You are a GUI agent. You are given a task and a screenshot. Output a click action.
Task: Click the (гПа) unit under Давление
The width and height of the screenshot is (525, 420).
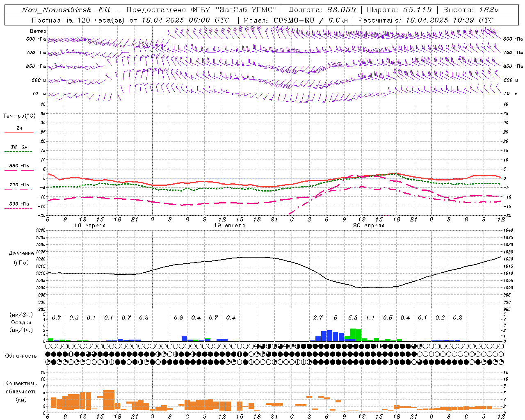click(x=21, y=263)
